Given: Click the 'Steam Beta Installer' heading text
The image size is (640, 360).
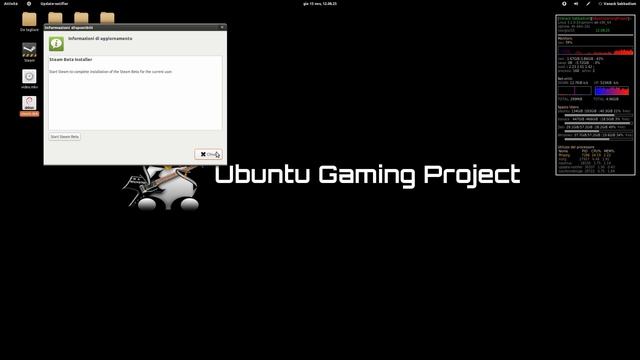Looking at the screenshot, I should tap(71, 60).
